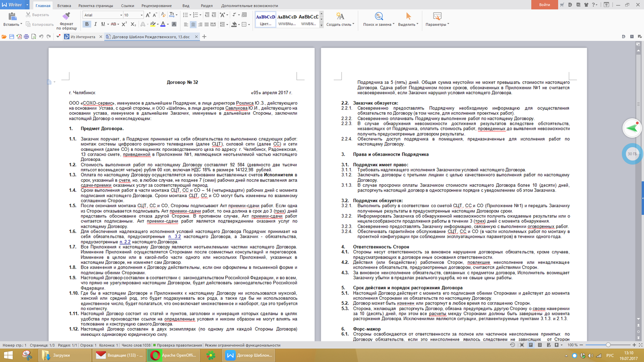The image size is (644, 362).
Task: Open numbered list style dropdown
Action: click(x=200, y=15)
